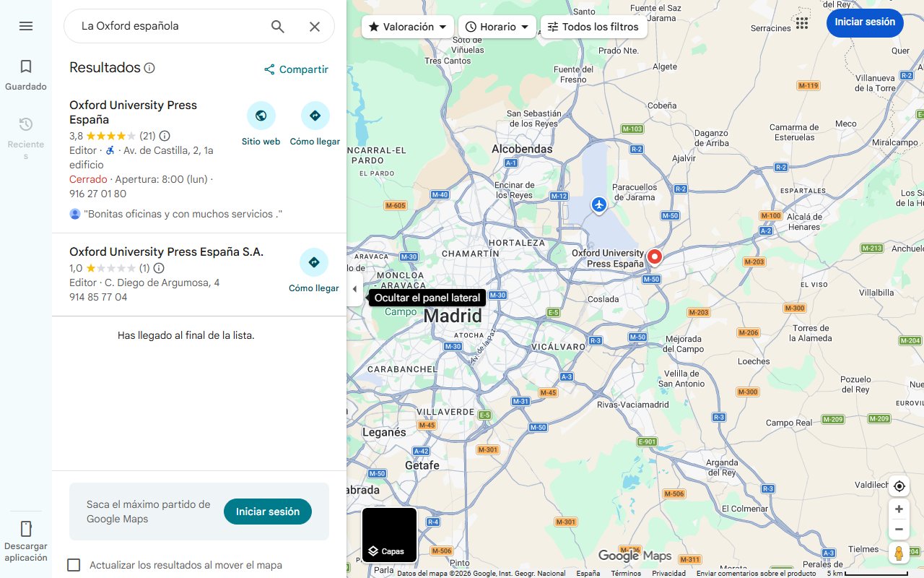Click the Compartir link
The image size is (924, 578).
coord(296,69)
